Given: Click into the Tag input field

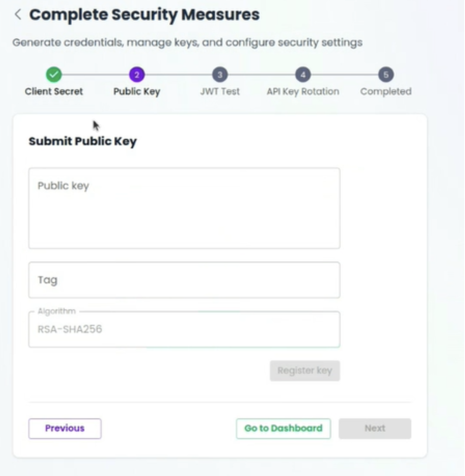Looking at the screenshot, I should click(184, 280).
